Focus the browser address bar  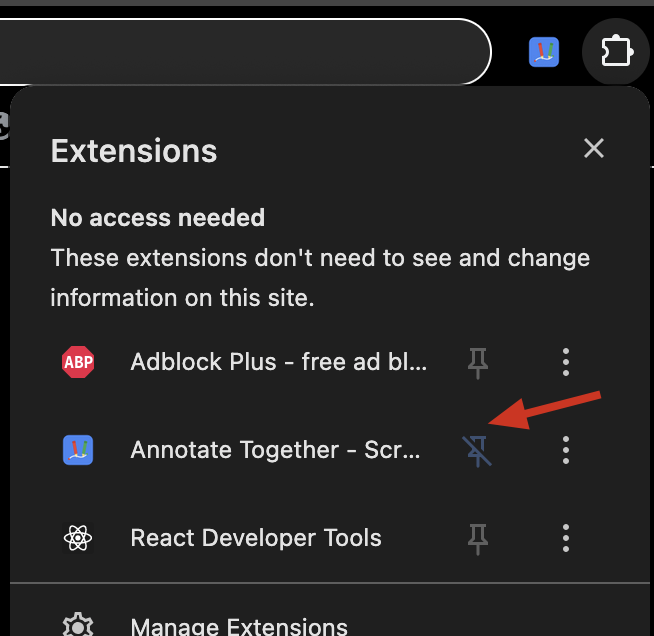coord(244,52)
